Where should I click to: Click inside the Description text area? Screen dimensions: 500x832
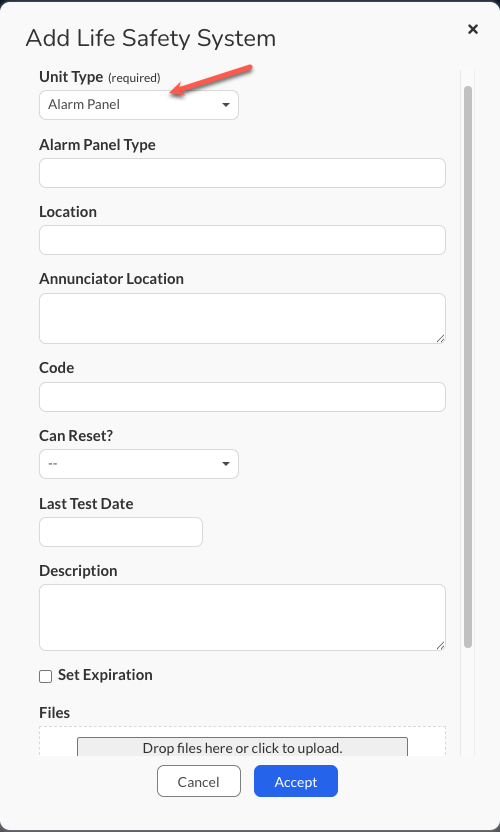[x=242, y=617]
